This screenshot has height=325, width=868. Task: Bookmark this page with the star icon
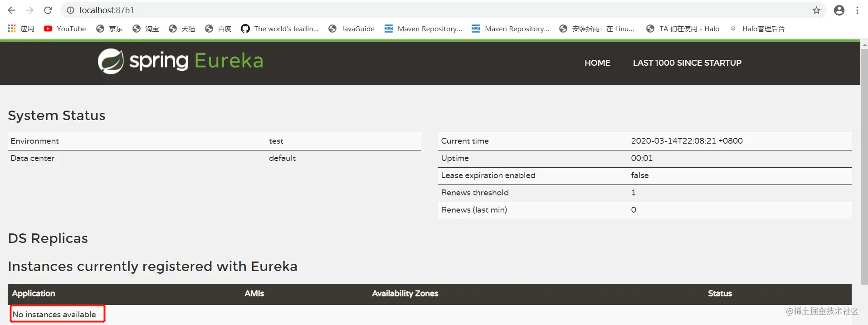(x=816, y=10)
